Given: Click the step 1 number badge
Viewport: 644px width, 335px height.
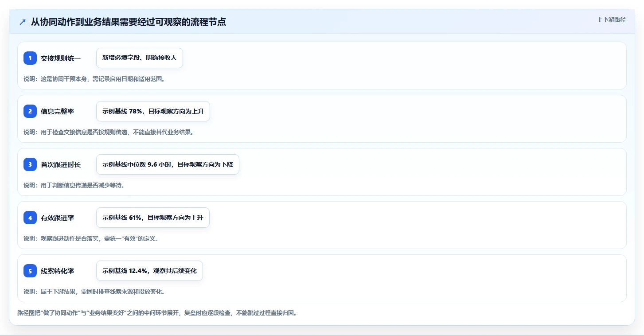Looking at the screenshot, I should 30,58.
